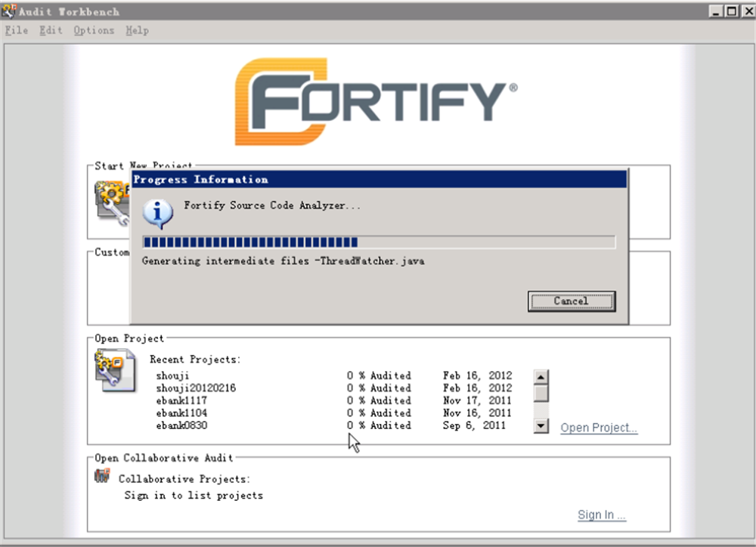Click the info icon in Progress dialog

[x=158, y=214]
